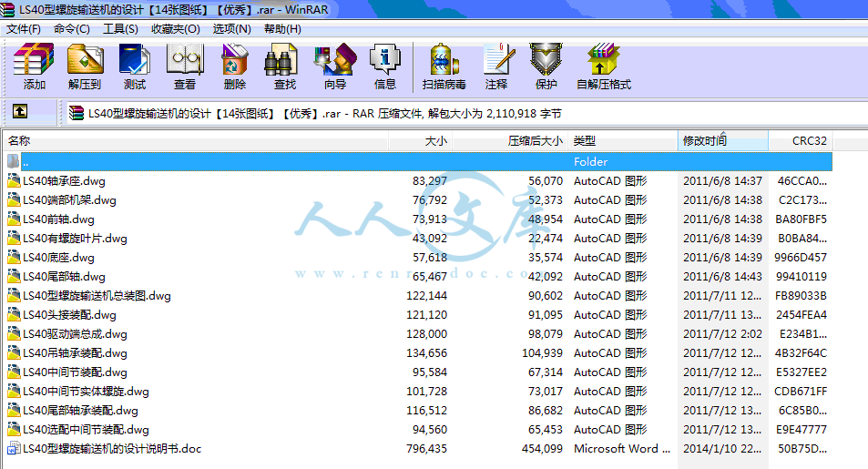Click the file icon of LS40前轴.dwg
Viewport: 868px width, 469px height.
(14, 219)
